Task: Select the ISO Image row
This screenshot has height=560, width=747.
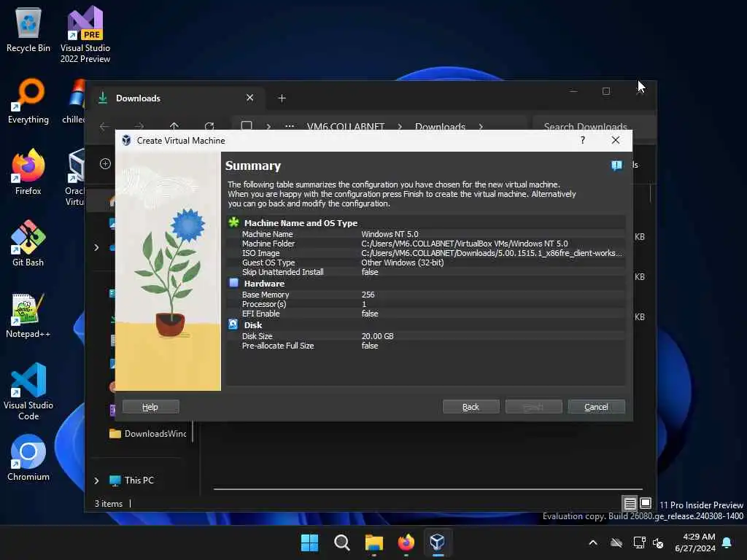Action: [x=426, y=253]
